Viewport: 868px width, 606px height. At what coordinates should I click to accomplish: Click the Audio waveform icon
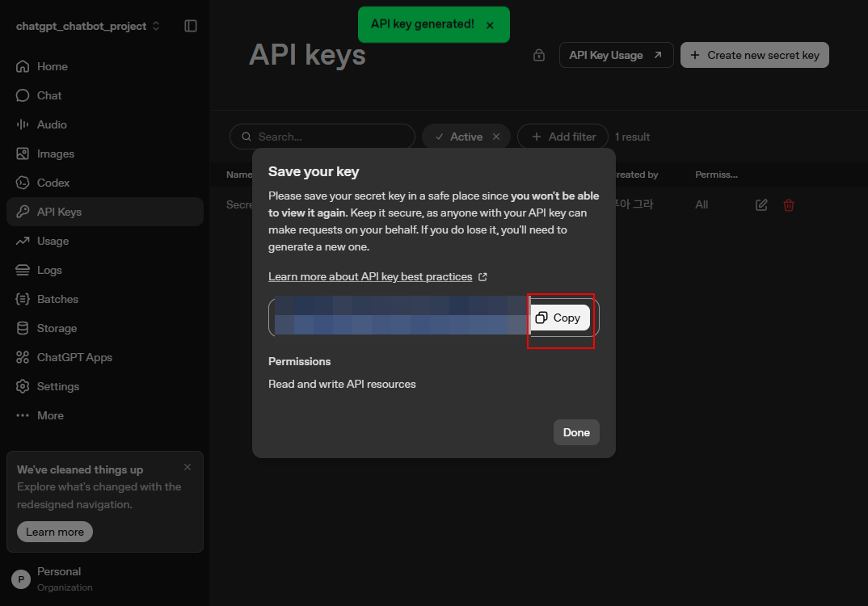pos(23,124)
